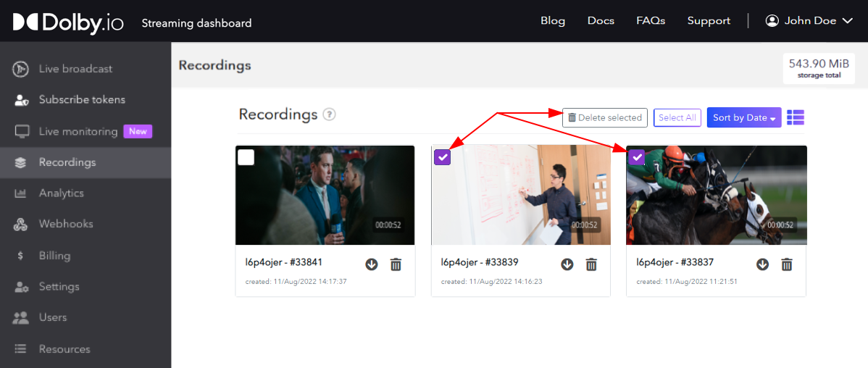
Task: Click trash icon for recording #33841
Action: click(x=396, y=264)
